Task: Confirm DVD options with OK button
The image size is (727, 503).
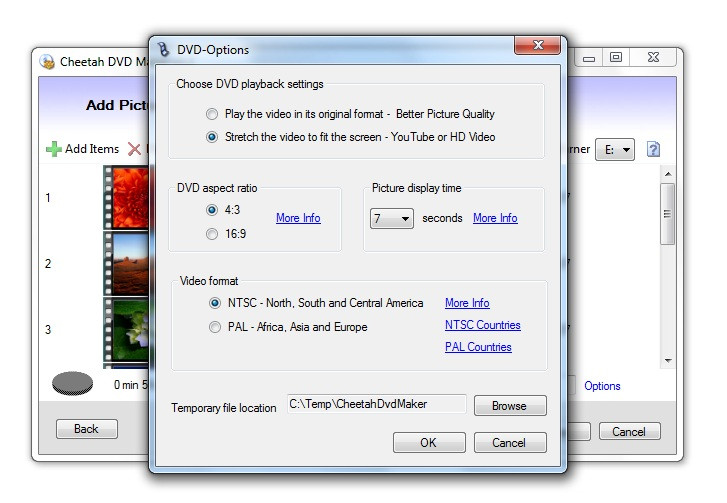Action: coord(429,443)
